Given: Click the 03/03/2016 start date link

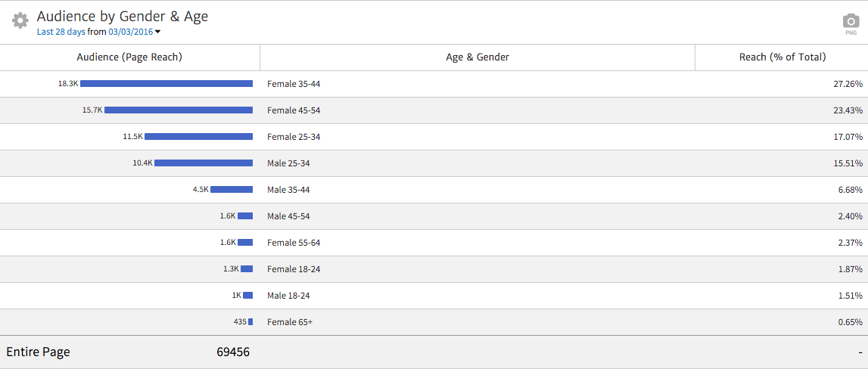Looking at the screenshot, I should (x=130, y=32).
